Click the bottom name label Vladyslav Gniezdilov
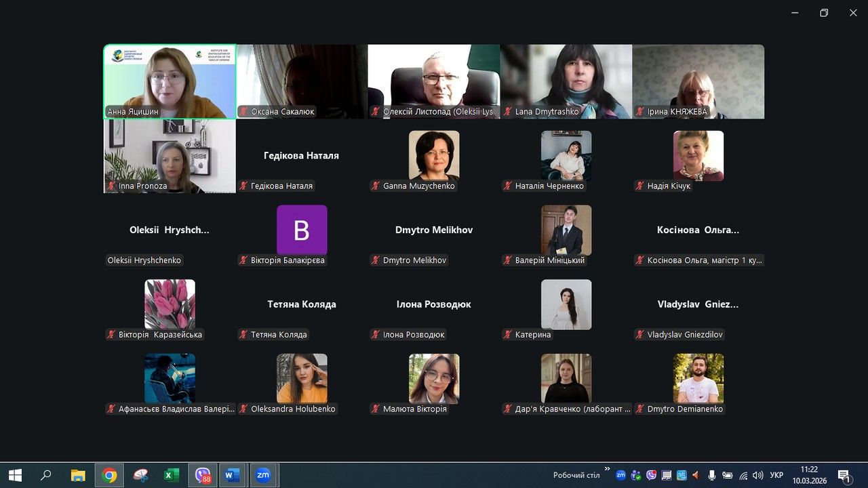The image size is (868, 488). [x=685, y=335]
